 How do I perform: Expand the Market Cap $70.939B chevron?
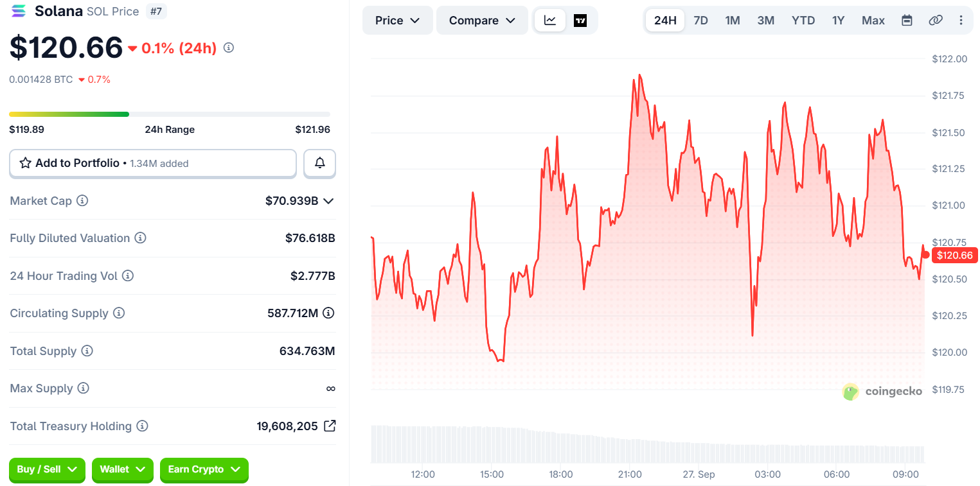pyautogui.click(x=328, y=201)
